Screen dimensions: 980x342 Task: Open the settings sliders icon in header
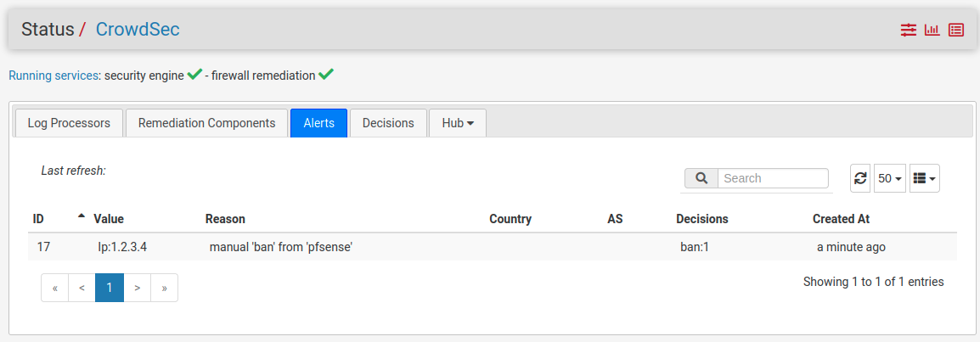point(909,30)
